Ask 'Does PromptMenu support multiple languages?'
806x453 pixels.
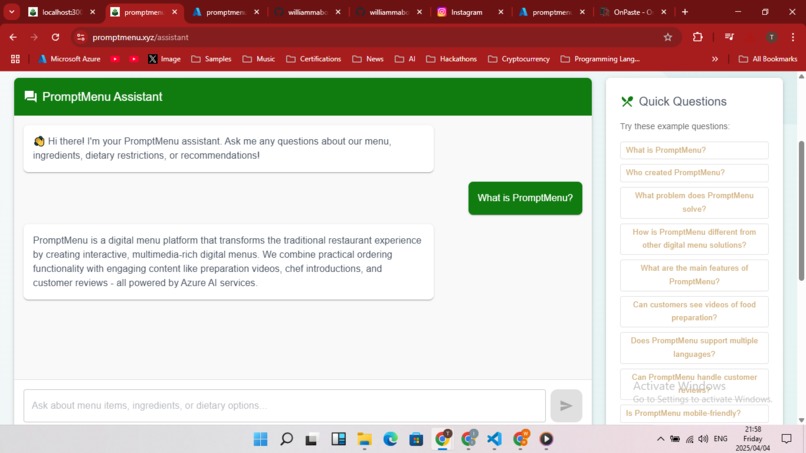pyautogui.click(x=694, y=348)
